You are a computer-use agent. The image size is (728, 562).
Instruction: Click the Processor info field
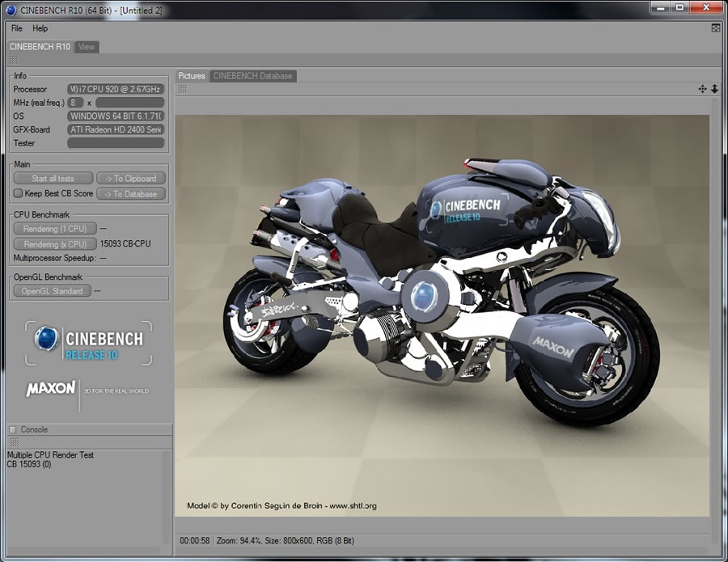pos(116,89)
